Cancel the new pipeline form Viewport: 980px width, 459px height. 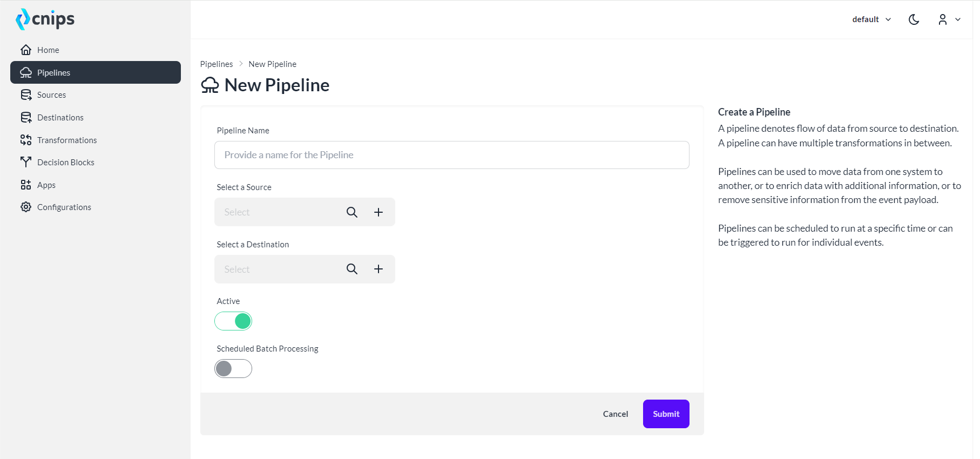pyautogui.click(x=616, y=414)
